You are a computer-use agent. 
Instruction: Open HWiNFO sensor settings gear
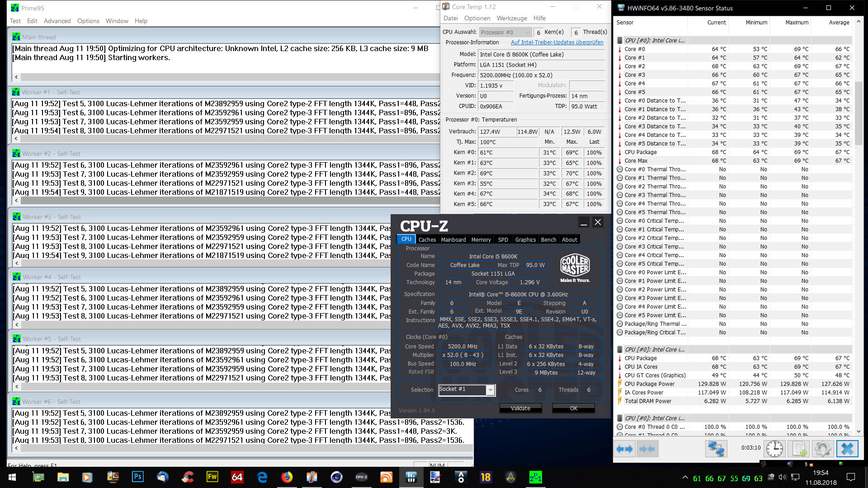coord(822,449)
